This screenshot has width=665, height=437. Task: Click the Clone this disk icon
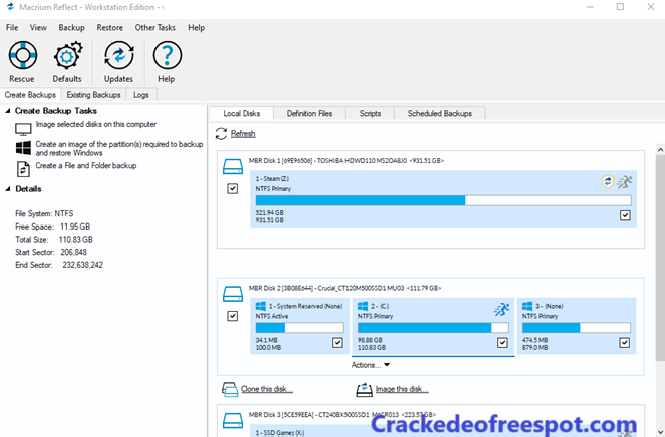(230, 389)
